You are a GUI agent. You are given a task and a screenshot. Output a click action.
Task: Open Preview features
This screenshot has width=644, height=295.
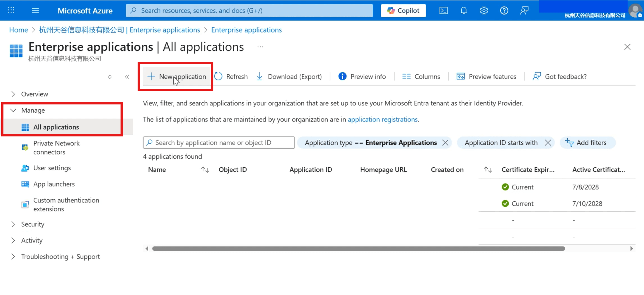pyautogui.click(x=486, y=76)
